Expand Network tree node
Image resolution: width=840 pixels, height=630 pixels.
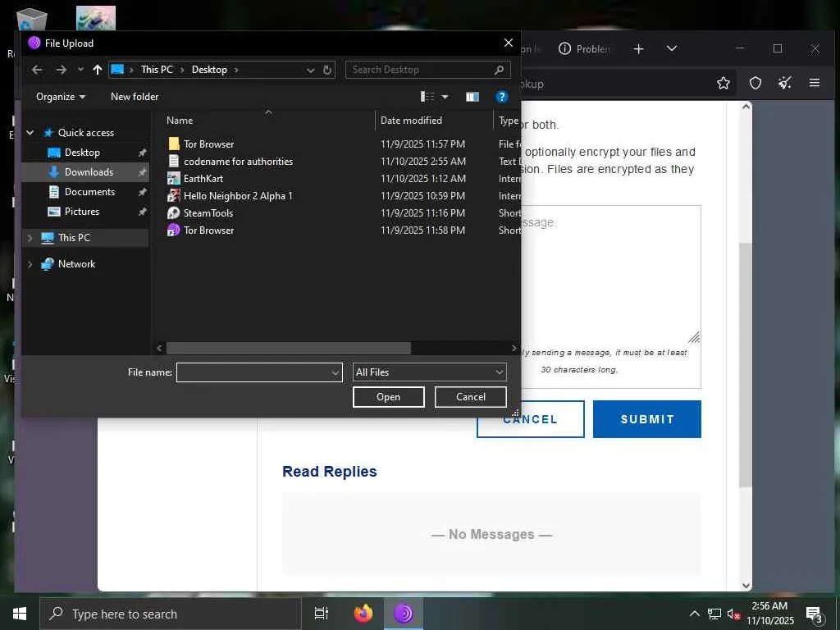coord(30,264)
